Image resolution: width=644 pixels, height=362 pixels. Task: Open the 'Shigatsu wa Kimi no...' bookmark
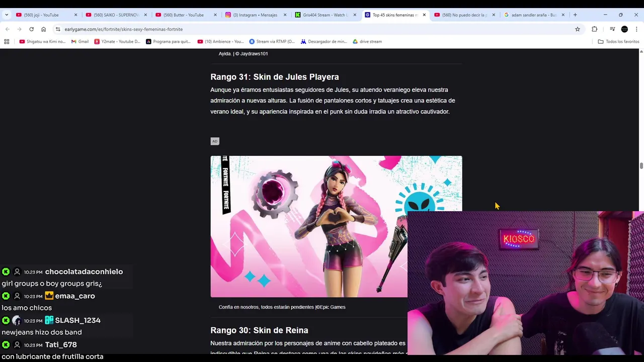[x=43, y=42]
